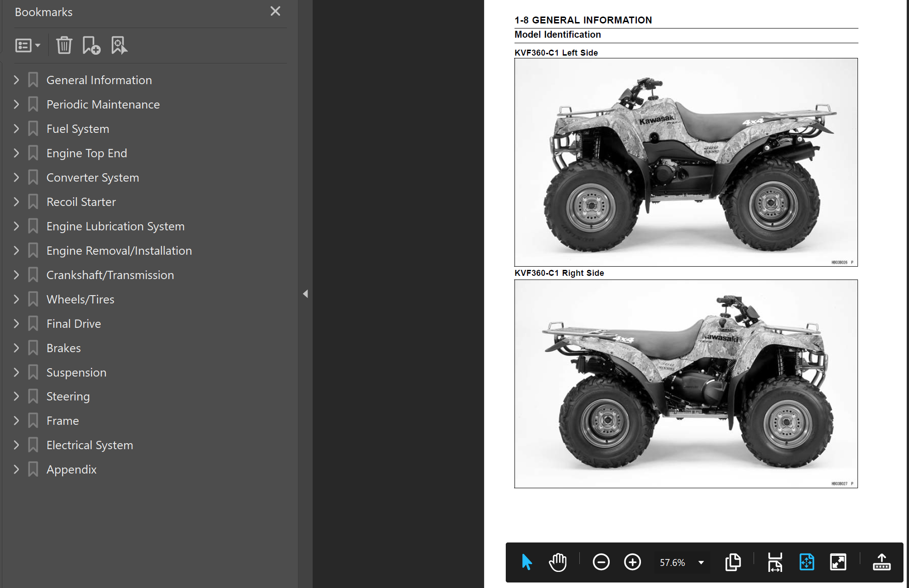The height and width of the screenshot is (588, 909).
Task: Expand the Recoil Starter bookmark
Action: pos(17,202)
